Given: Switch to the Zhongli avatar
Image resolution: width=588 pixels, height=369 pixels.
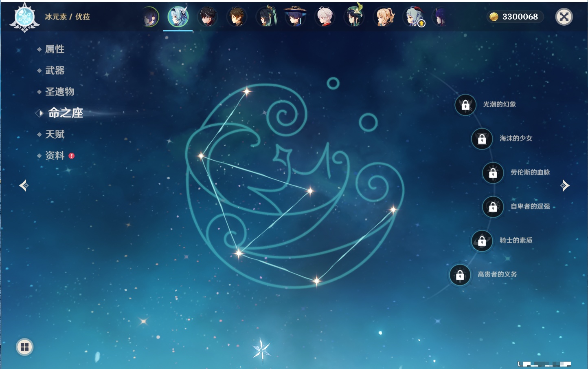Looking at the screenshot, I should click(237, 17).
